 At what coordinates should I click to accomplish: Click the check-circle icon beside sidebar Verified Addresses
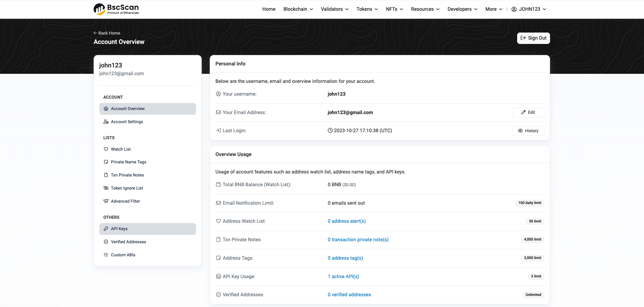(106, 242)
